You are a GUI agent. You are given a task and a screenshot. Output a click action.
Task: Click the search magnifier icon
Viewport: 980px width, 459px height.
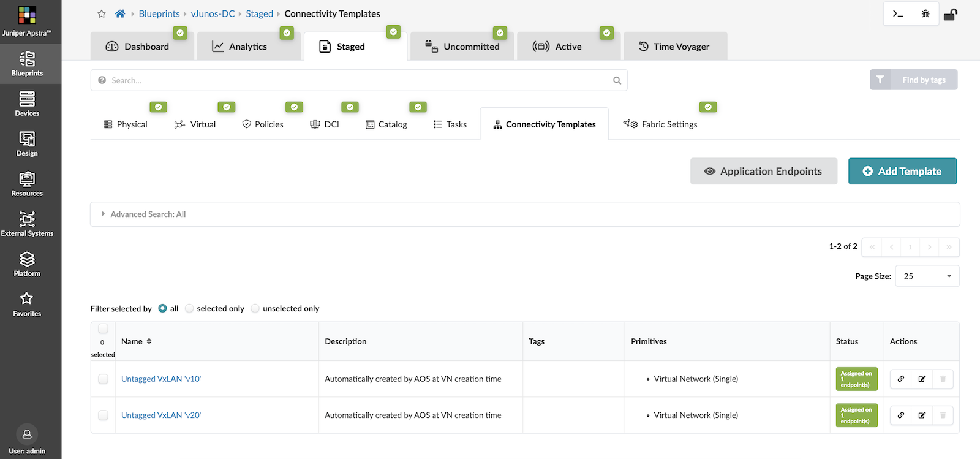pyautogui.click(x=617, y=80)
